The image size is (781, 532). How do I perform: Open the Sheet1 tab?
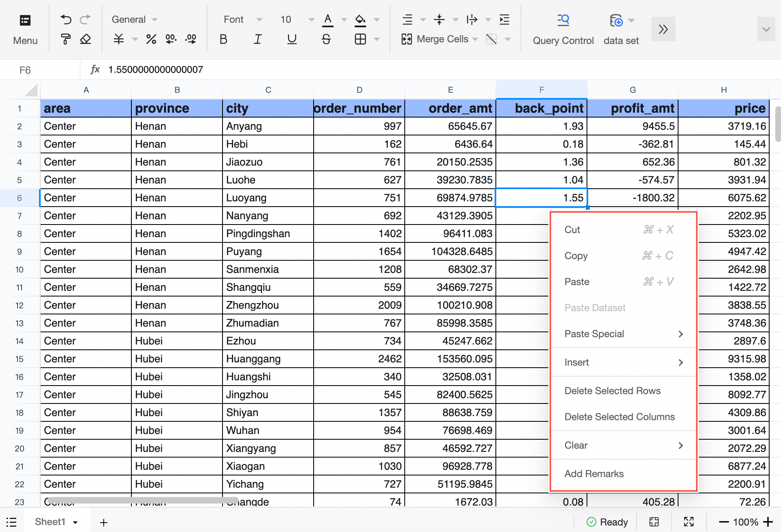(x=50, y=522)
